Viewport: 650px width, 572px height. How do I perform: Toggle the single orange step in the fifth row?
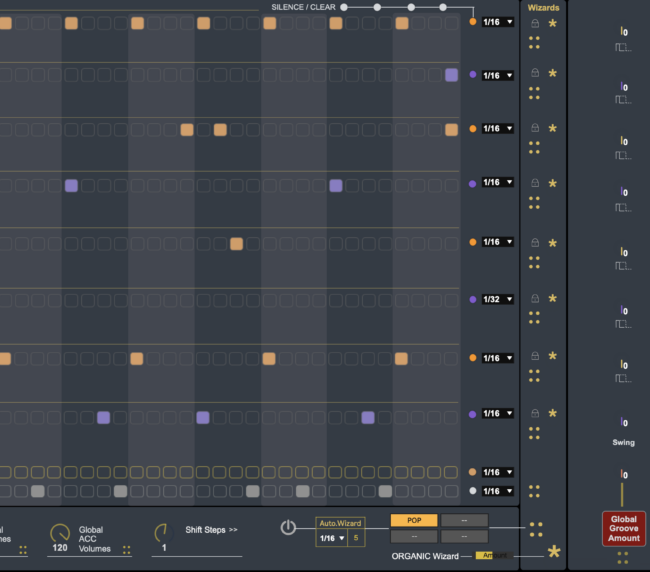236,244
